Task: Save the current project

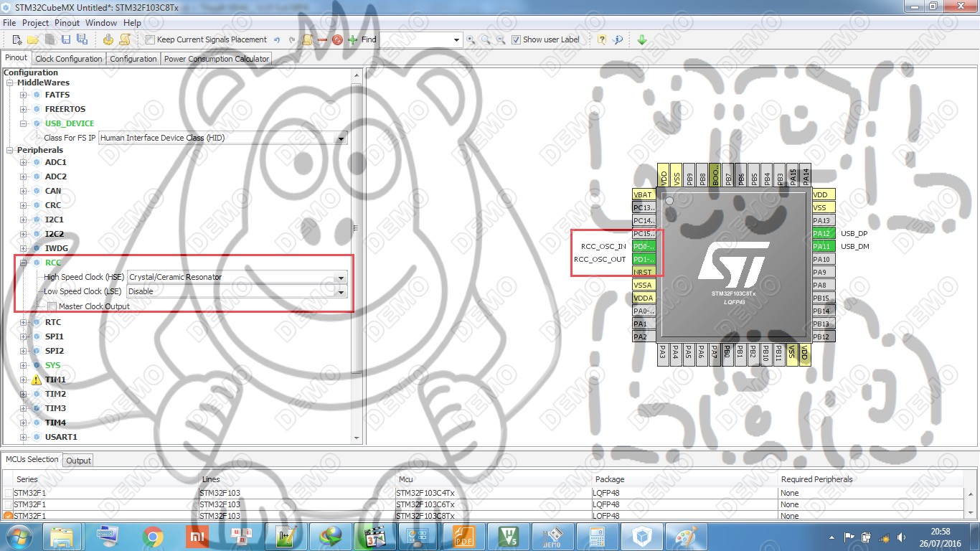Action: [x=65, y=39]
